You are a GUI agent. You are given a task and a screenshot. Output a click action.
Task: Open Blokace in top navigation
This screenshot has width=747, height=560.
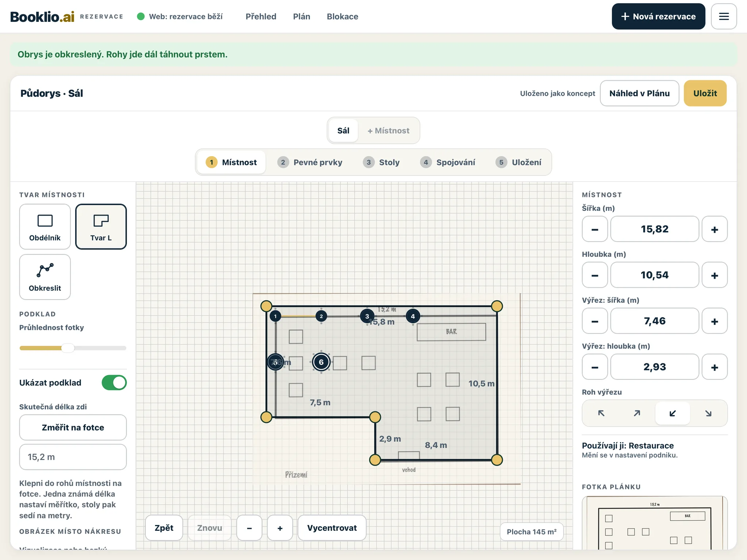click(342, 16)
